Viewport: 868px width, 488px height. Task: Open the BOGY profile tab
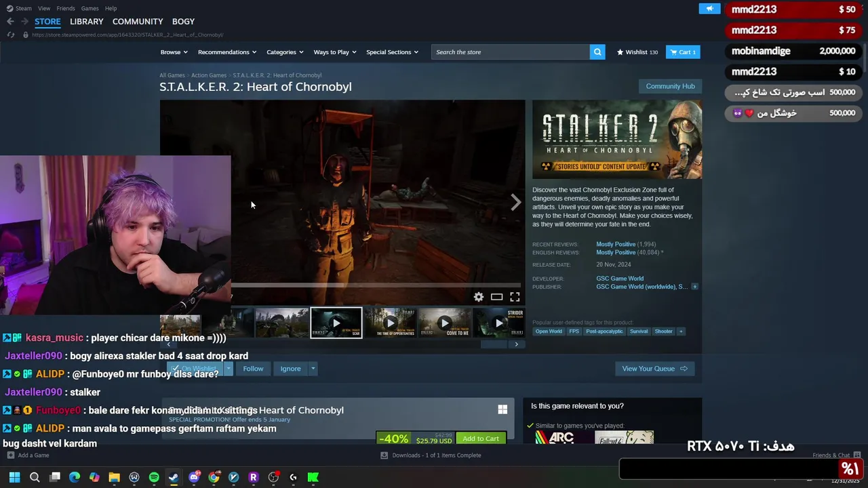183,22
